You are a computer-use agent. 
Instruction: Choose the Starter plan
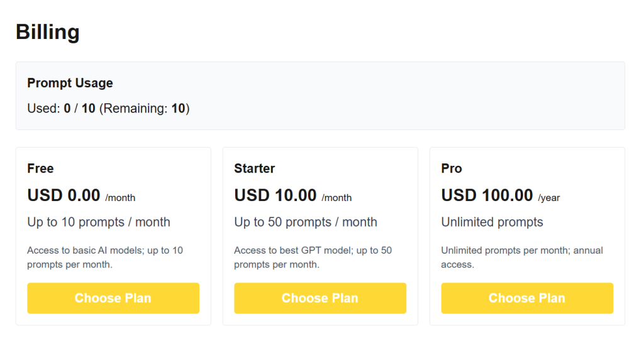(x=320, y=298)
